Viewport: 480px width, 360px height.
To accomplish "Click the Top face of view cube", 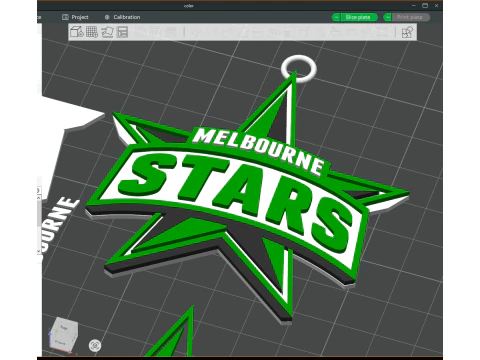I will click(64, 327).
